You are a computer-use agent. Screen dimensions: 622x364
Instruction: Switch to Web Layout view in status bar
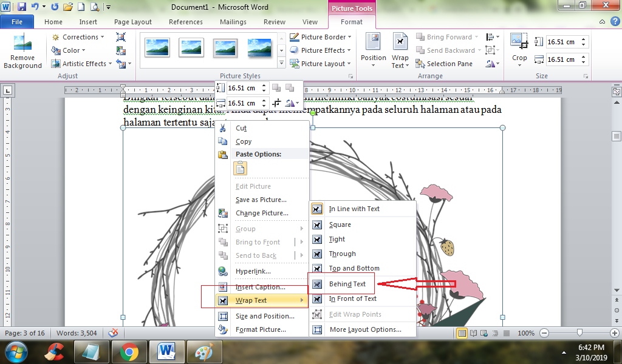point(484,333)
